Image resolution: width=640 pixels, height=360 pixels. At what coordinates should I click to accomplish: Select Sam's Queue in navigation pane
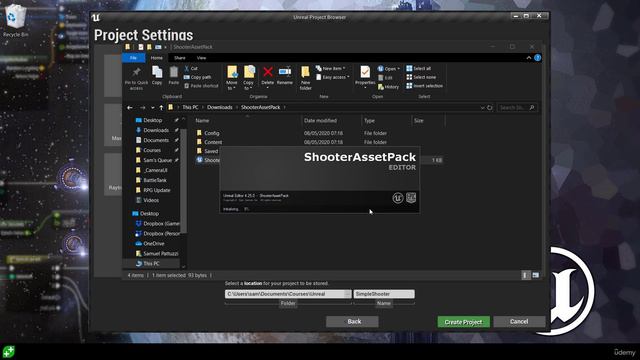[x=157, y=160]
